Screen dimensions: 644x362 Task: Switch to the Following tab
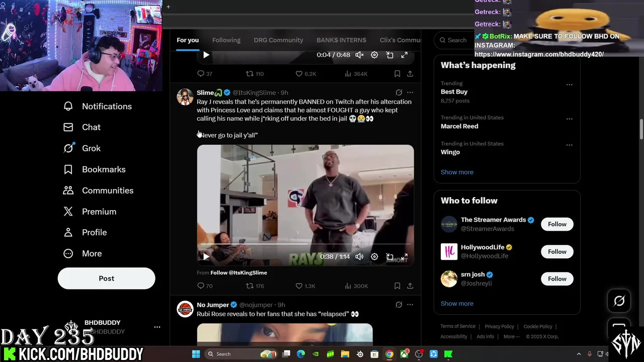[x=226, y=40]
